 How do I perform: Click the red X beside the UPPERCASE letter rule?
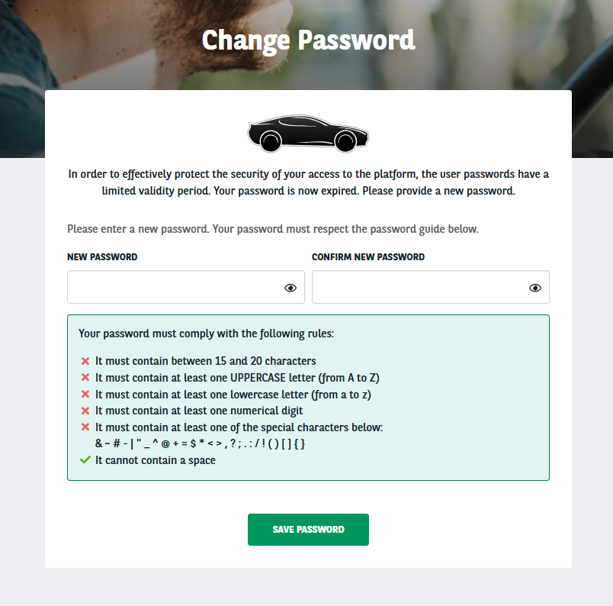click(x=85, y=378)
